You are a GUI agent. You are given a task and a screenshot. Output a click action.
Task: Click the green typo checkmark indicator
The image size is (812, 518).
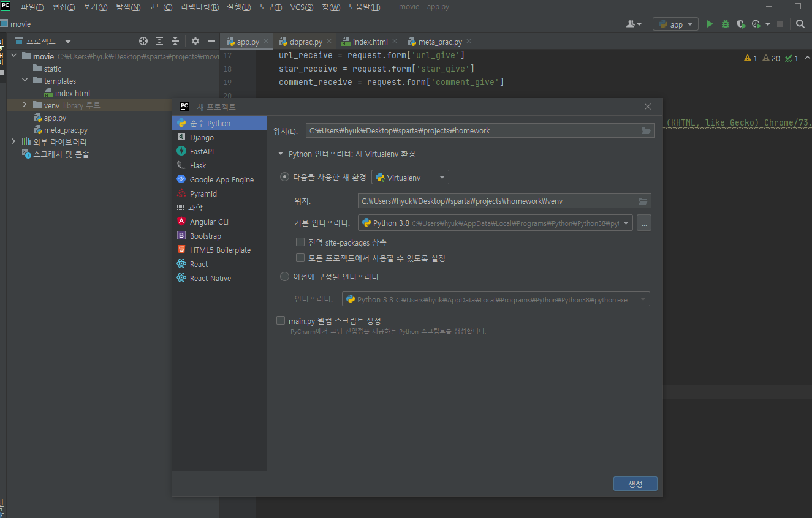[792, 58]
